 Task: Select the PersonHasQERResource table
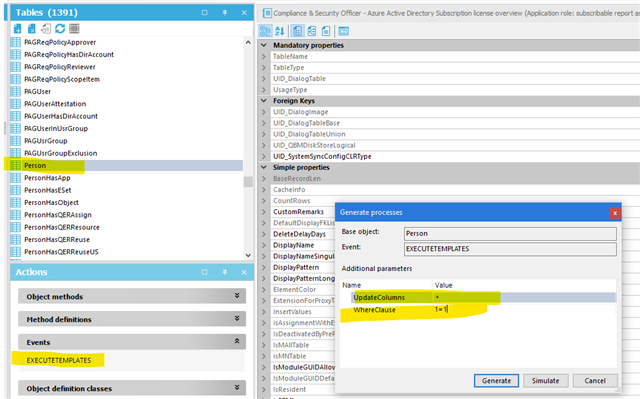(62, 227)
